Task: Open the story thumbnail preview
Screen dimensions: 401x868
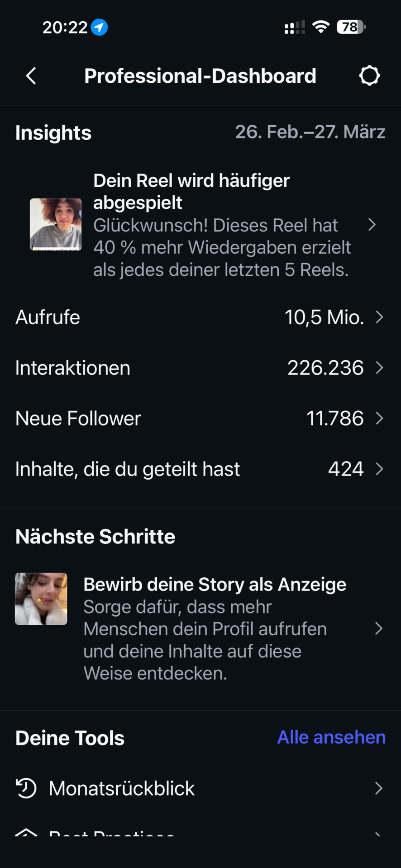Action: click(x=41, y=599)
